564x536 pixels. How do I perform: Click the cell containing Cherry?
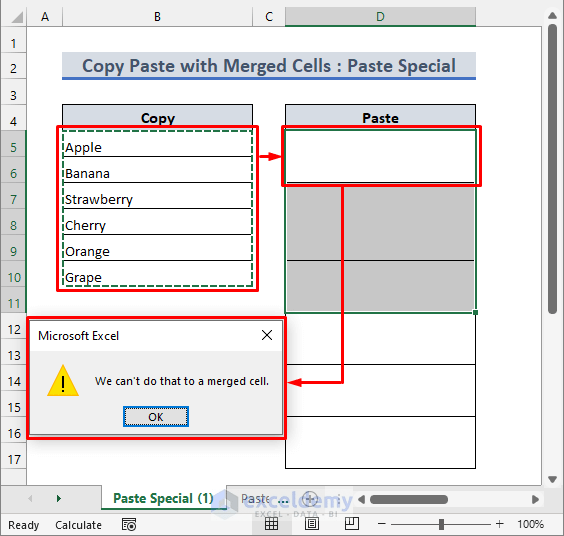coord(158,222)
